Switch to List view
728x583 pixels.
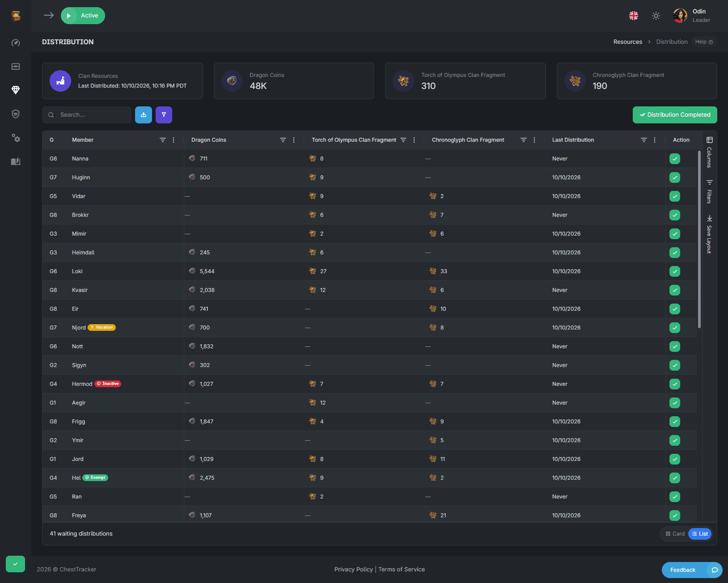(700, 534)
